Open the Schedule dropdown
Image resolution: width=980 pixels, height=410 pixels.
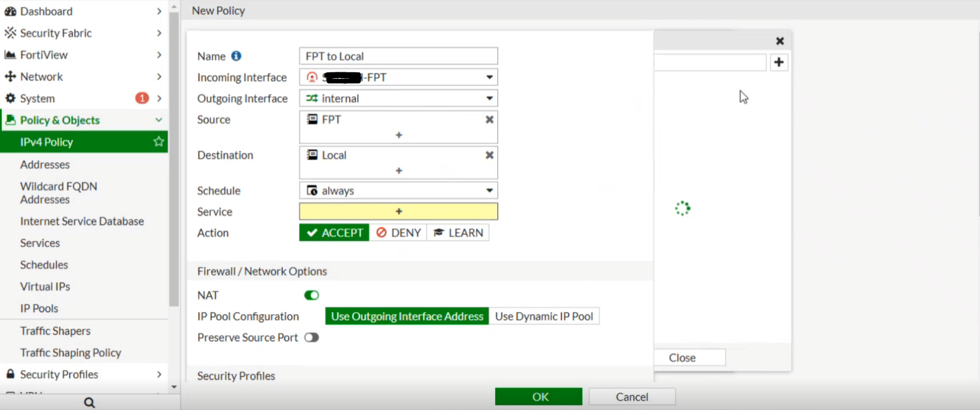(x=489, y=191)
